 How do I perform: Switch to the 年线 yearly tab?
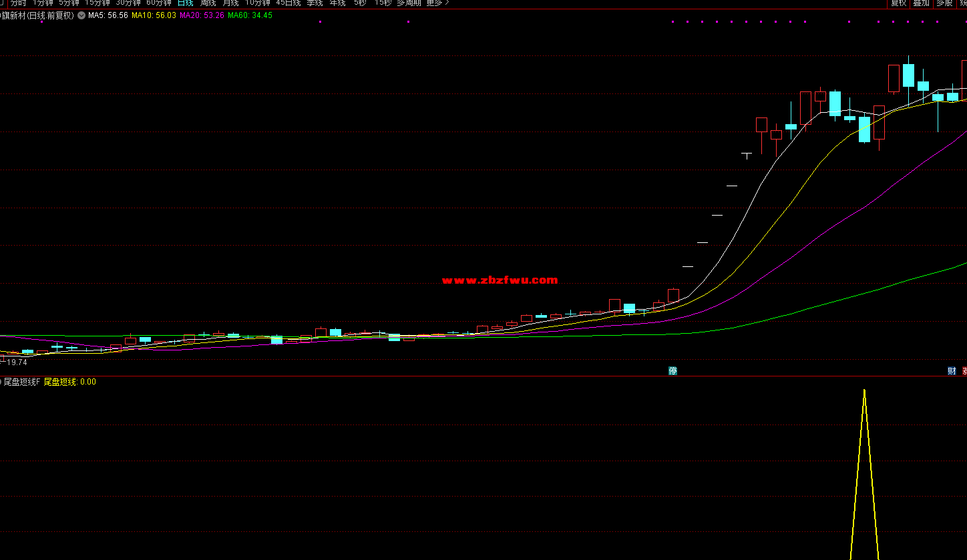[x=337, y=3]
